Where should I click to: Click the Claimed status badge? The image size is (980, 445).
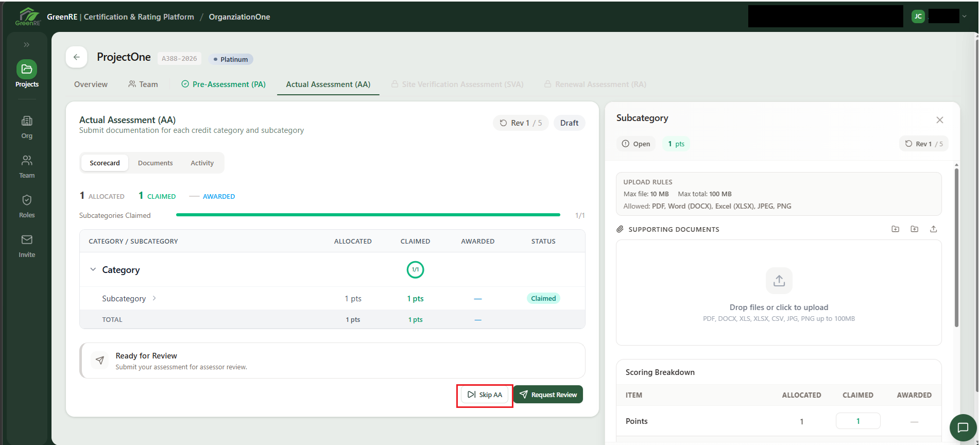coord(543,298)
